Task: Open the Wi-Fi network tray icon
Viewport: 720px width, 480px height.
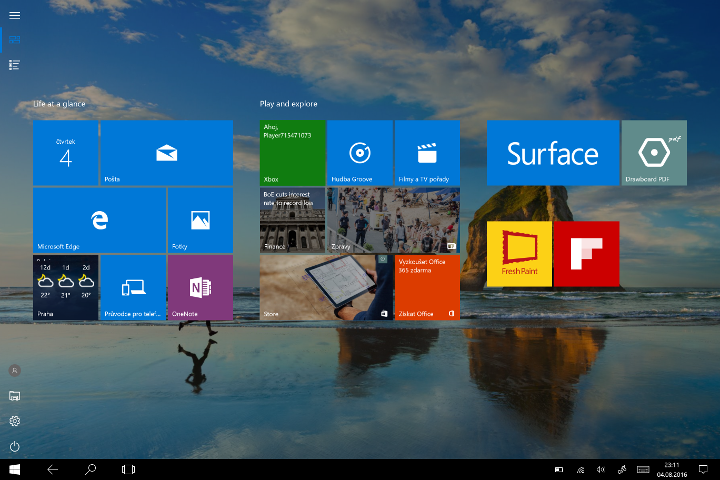Action: (580, 469)
